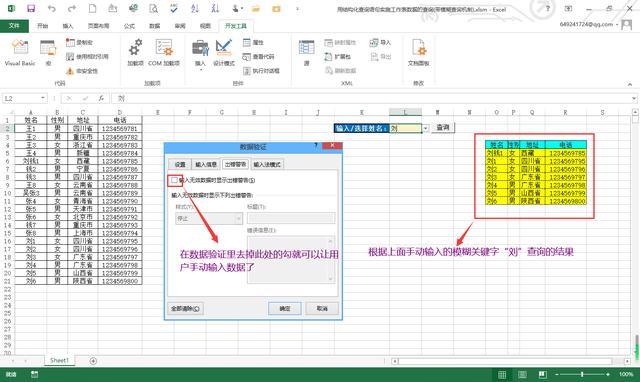Open Document Panel (文档面板)
Viewport: 640px width, 382px height.
point(418,52)
